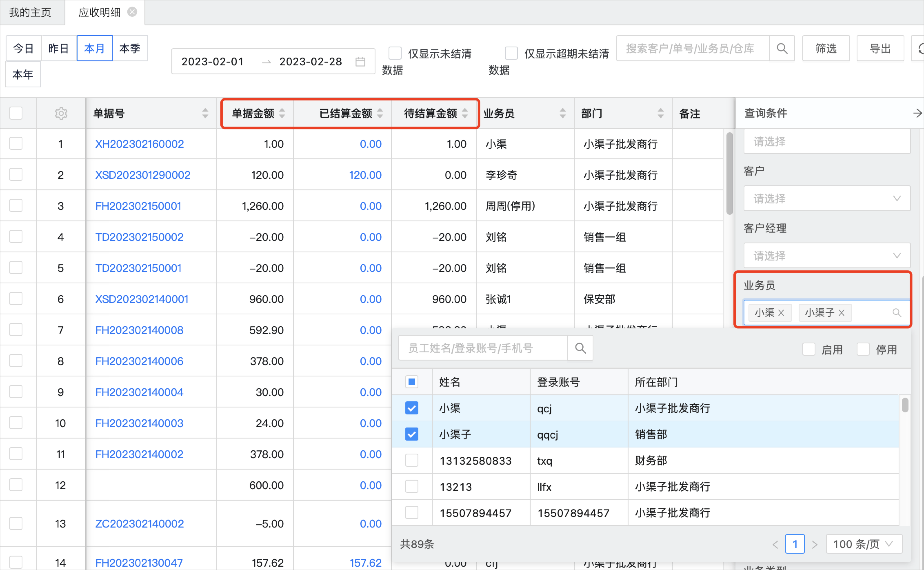Focus the 员工姓名/登录账号/手机号 search field
The width and height of the screenshot is (924, 570).
pyautogui.click(x=483, y=348)
